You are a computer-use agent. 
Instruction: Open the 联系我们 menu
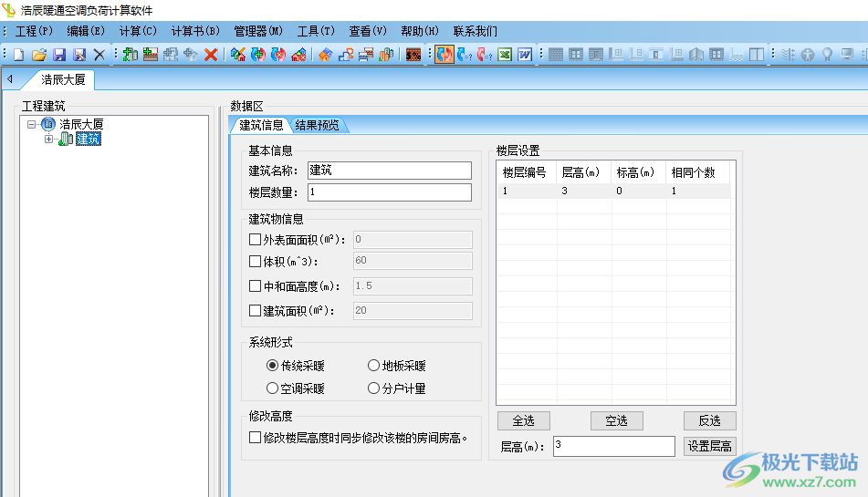pos(475,31)
